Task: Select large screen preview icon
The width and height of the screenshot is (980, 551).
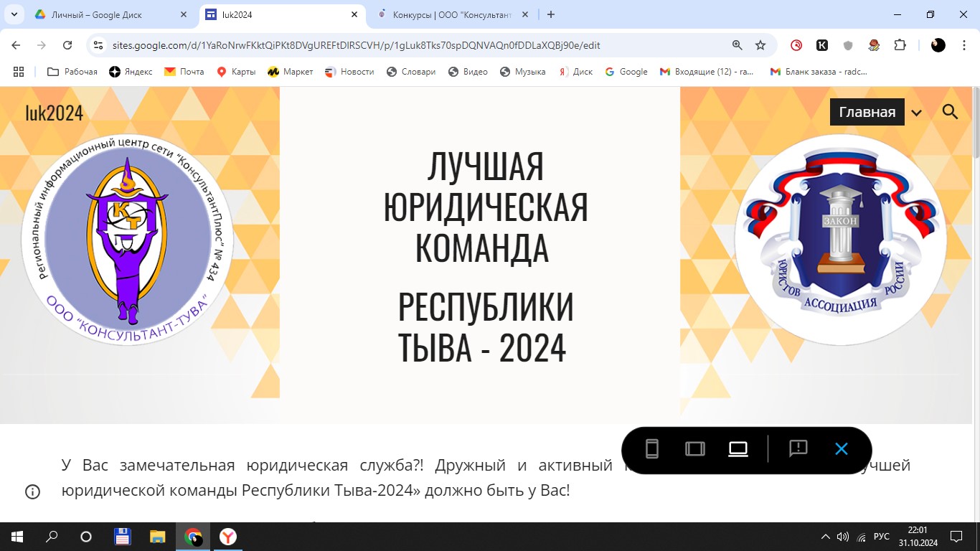Action: 738,449
